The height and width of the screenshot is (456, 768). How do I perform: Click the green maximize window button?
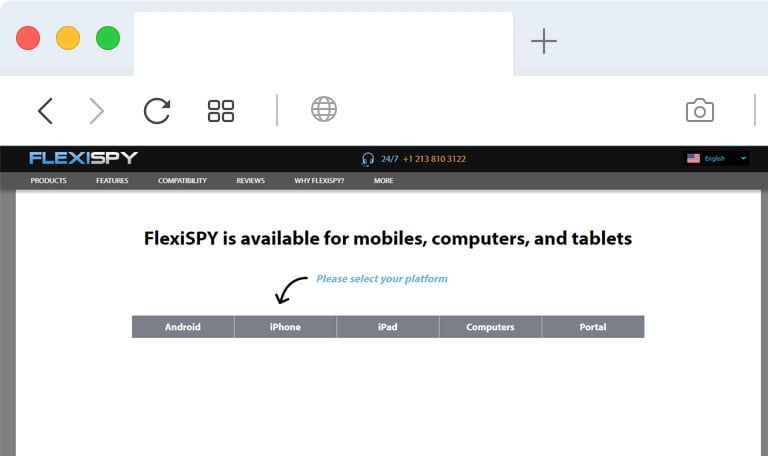coord(108,38)
